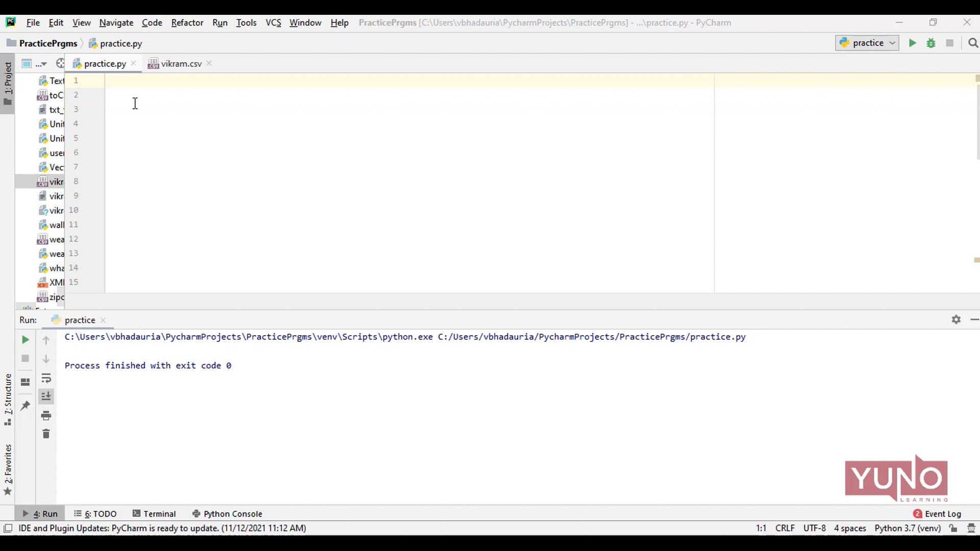The width and height of the screenshot is (980, 551).
Task: Select the highlighted vikr csv file in project tree
Action: click(51, 182)
